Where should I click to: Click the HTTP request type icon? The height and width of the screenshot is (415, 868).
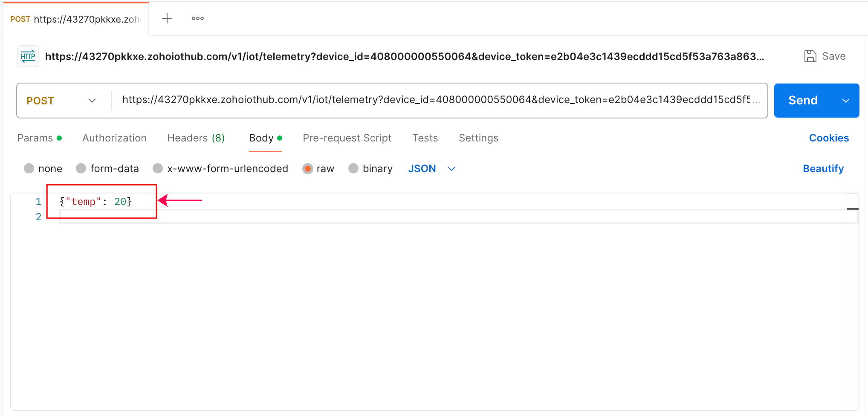pyautogui.click(x=28, y=56)
